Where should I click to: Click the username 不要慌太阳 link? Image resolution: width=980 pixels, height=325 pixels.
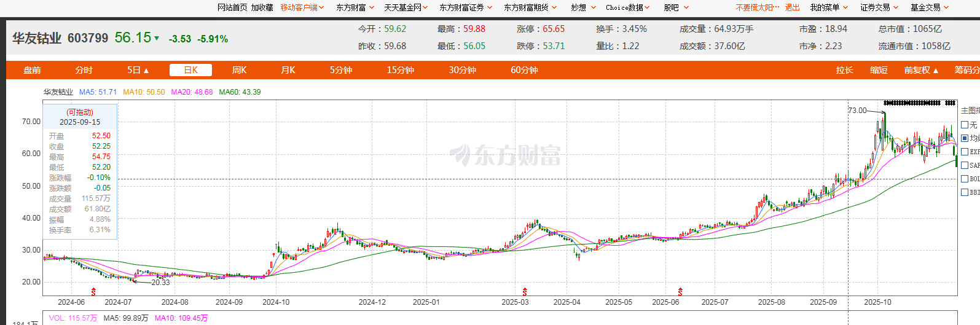coord(758,7)
